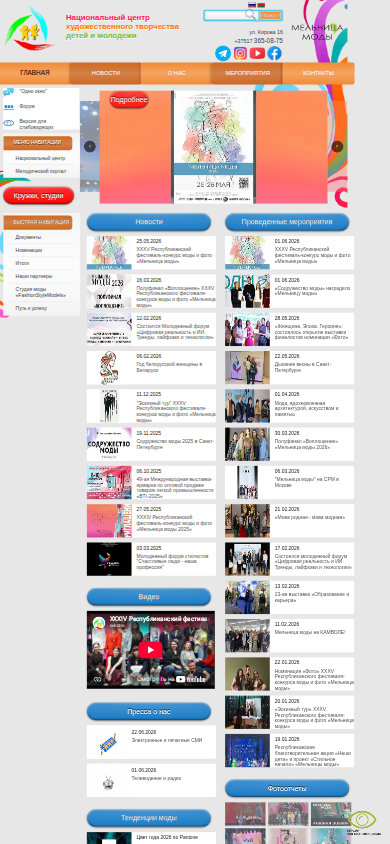The width and height of the screenshot is (390, 844).
Task: Open the Facebook social icon
Action: tap(274, 53)
